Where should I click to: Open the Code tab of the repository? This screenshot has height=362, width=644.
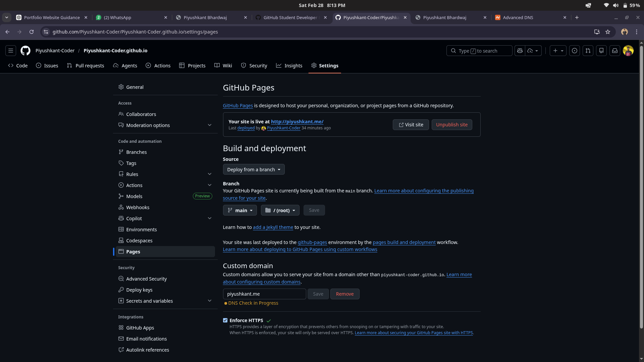point(18,66)
